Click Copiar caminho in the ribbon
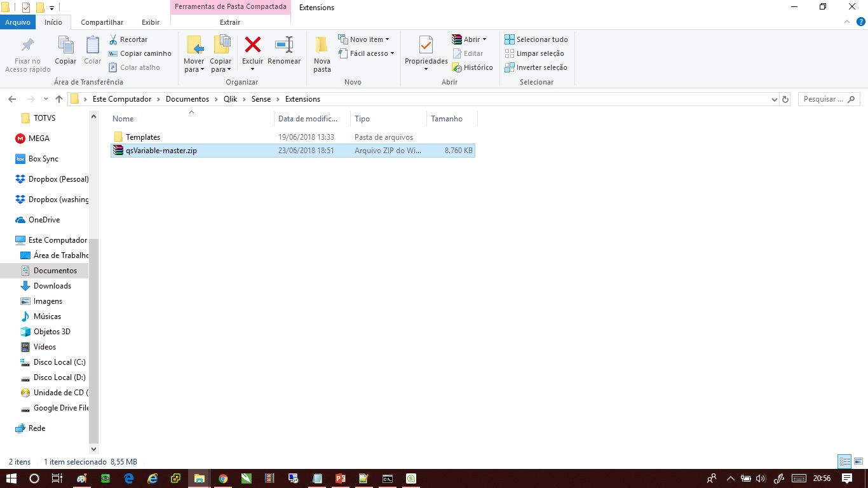Image resolution: width=868 pixels, height=488 pixels. [x=140, y=53]
